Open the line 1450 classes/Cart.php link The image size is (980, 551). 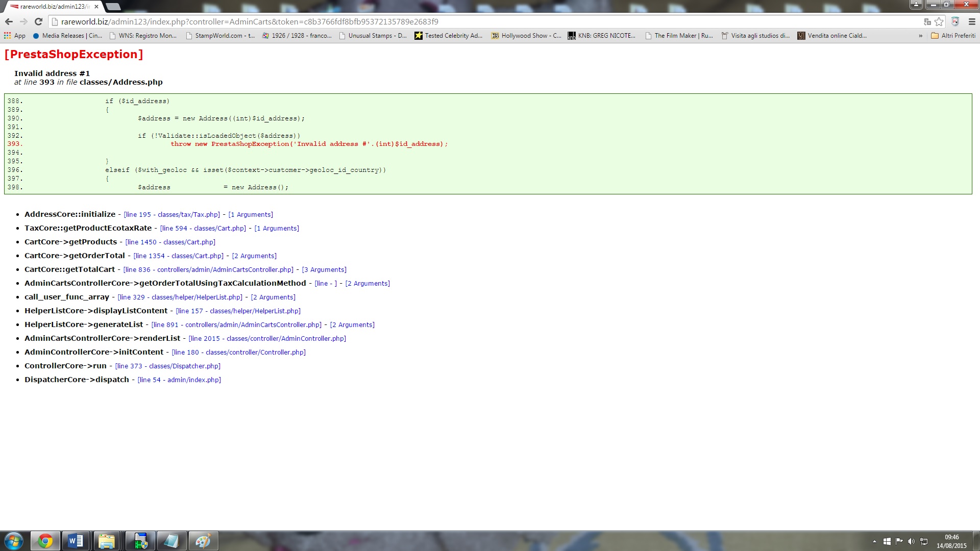pyautogui.click(x=170, y=242)
